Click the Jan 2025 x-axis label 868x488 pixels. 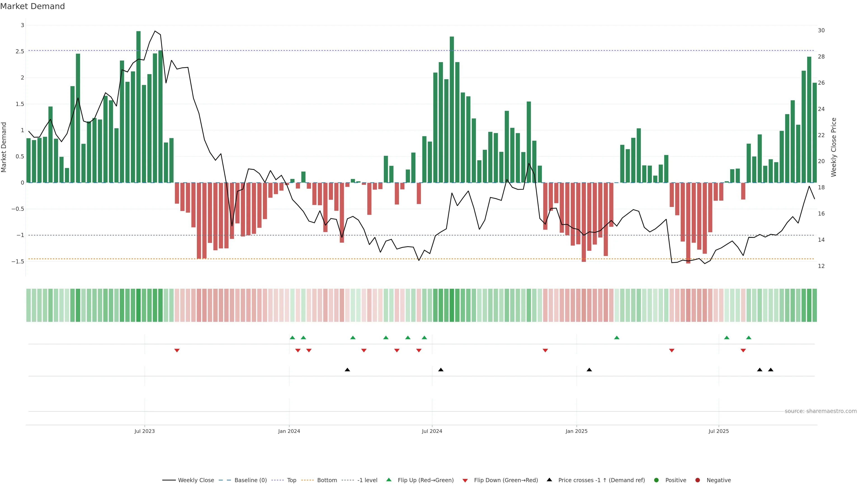[576, 431]
